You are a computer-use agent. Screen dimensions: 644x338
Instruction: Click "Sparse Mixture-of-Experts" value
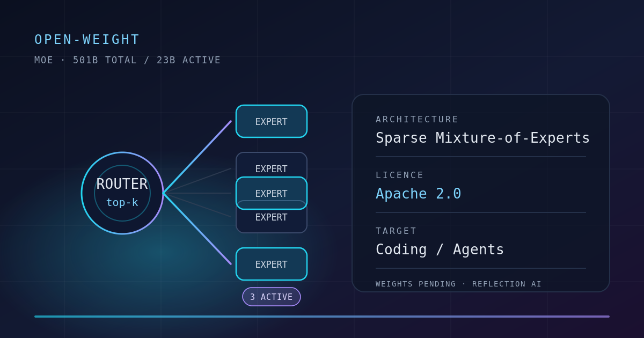point(483,138)
